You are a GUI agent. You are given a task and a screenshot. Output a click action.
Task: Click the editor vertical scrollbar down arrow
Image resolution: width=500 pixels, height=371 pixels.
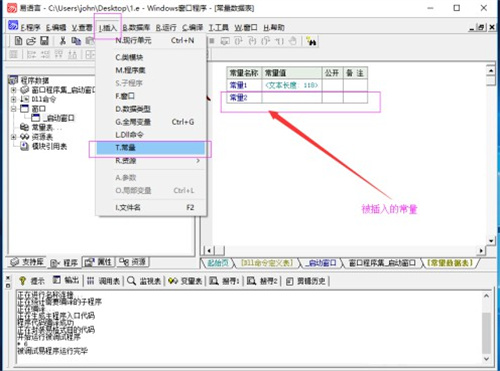coord(491,241)
